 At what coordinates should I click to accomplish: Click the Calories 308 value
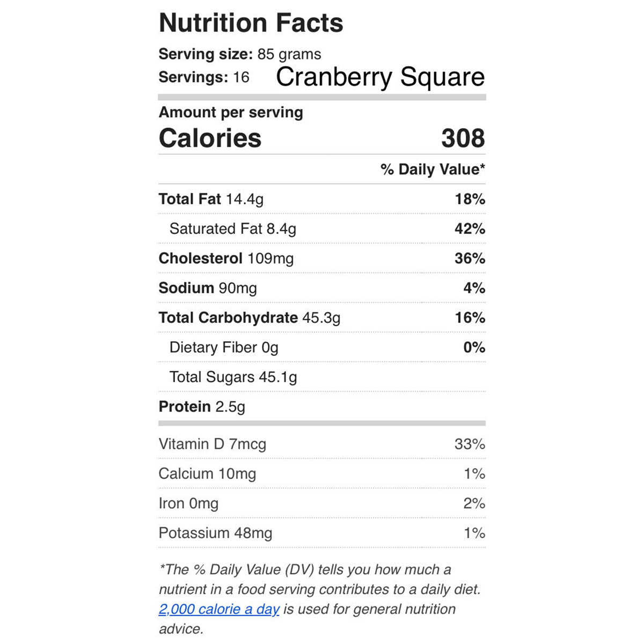[x=463, y=138]
